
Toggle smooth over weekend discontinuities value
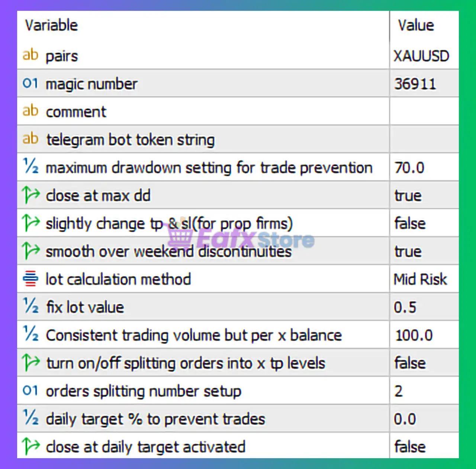coord(408,251)
